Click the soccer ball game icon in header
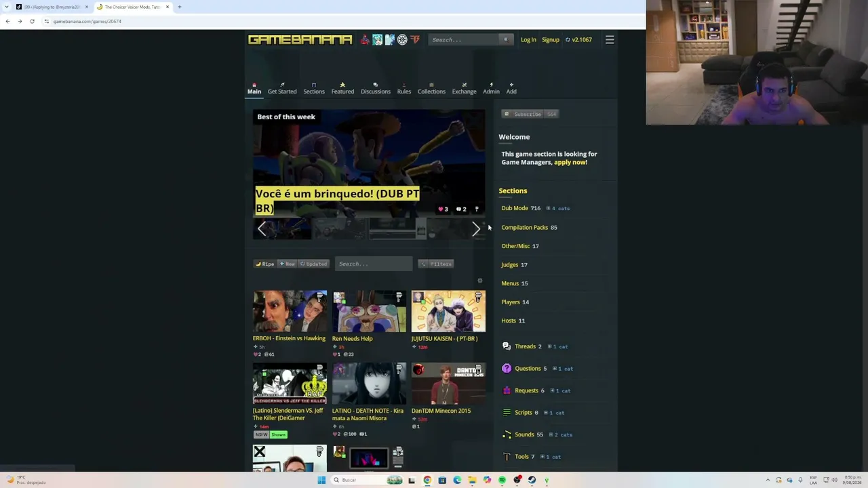 pos(402,40)
